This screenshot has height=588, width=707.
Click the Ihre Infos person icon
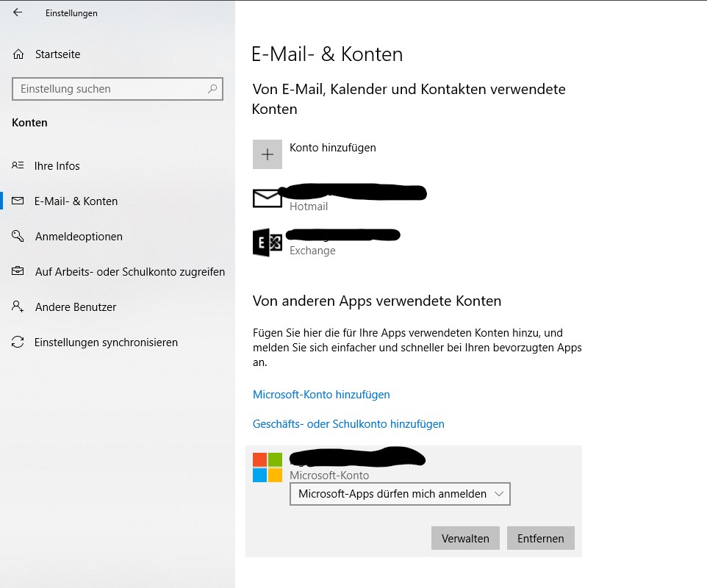click(x=18, y=165)
